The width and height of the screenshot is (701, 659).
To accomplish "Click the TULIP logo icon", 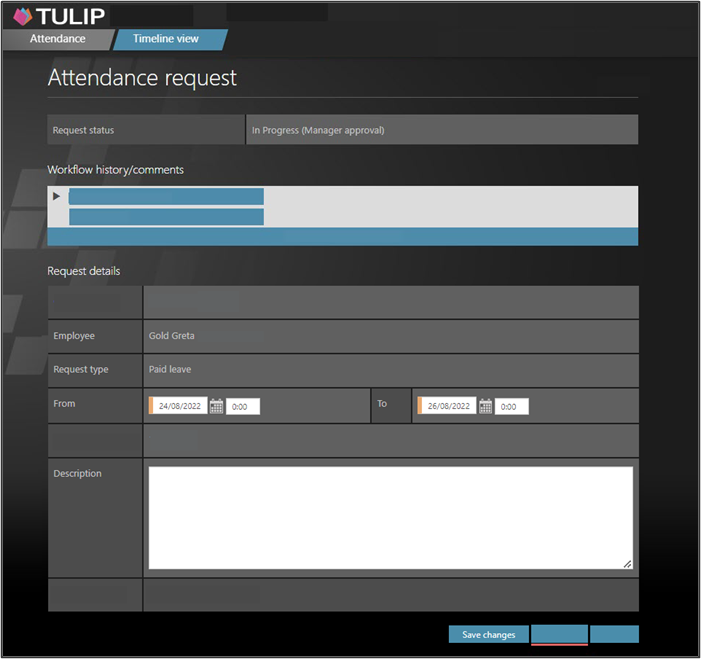I will click(x=22, y=16).
